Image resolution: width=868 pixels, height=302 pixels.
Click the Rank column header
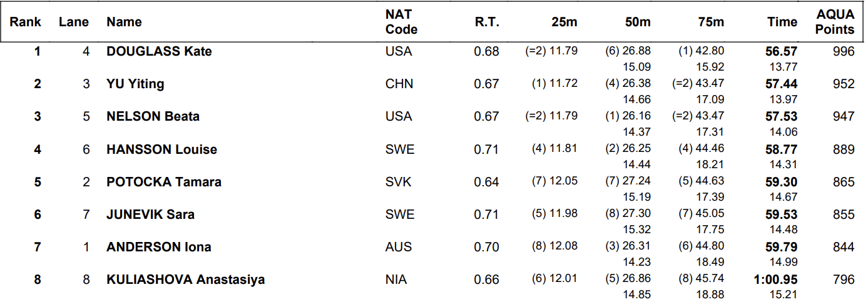pyautogui.click(x=25, y=22)
